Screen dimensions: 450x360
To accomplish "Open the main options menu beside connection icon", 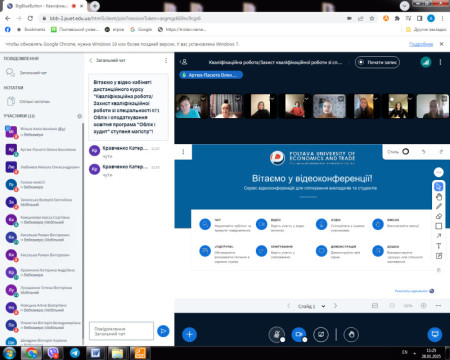I will 440,62.
